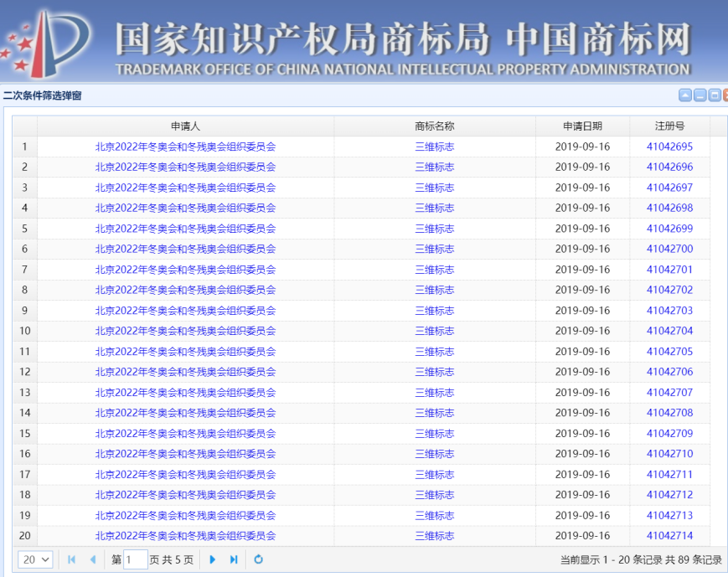Open registration number 41042709
This screenshot has width=728, height=577.
(669, 433)
